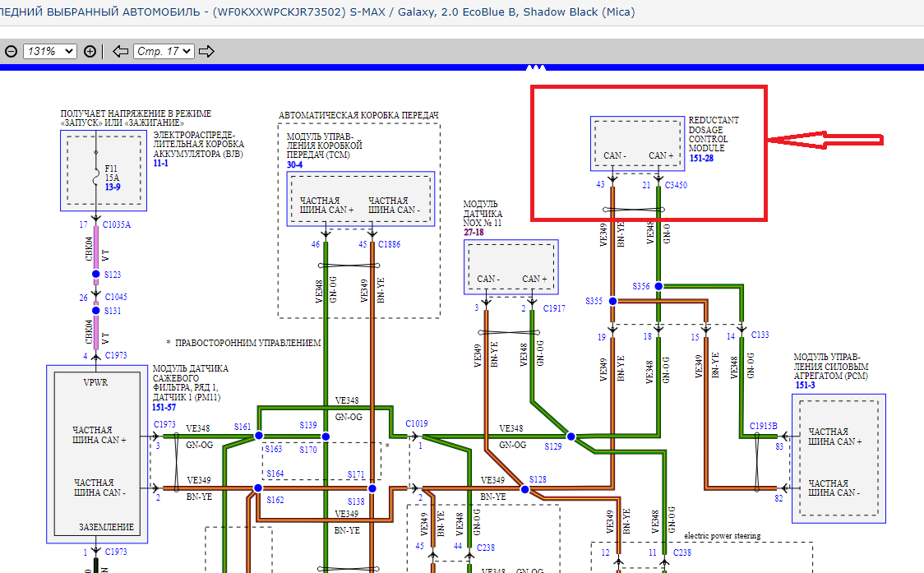Collapse the toolbar using the triangle handle

click(x=535, y=67)
